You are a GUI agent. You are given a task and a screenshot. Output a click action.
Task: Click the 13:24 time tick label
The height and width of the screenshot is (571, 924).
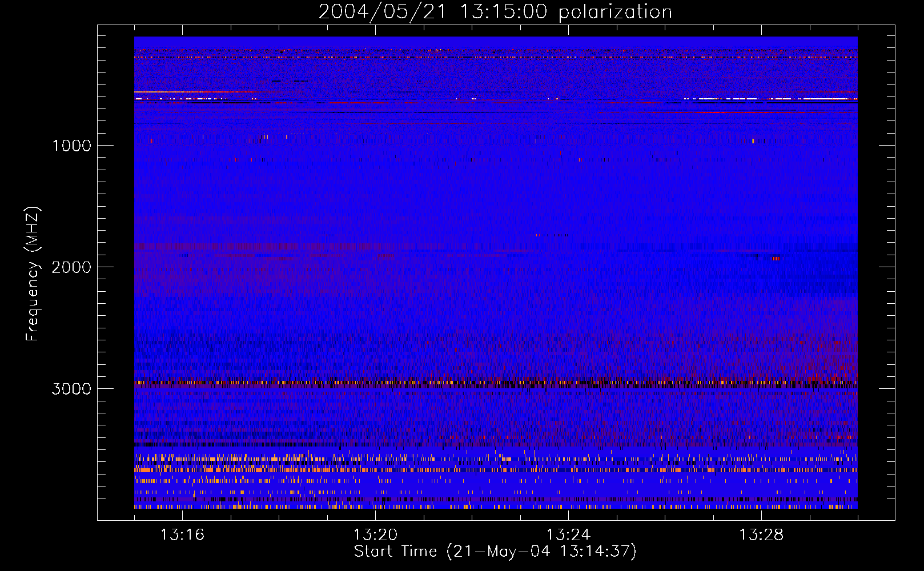point(568,535)
